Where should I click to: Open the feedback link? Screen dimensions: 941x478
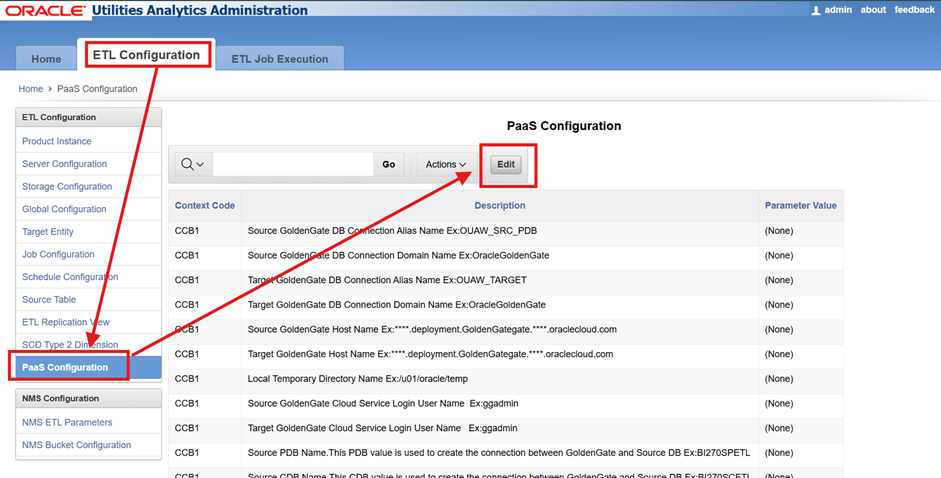[x=914, y=10]
